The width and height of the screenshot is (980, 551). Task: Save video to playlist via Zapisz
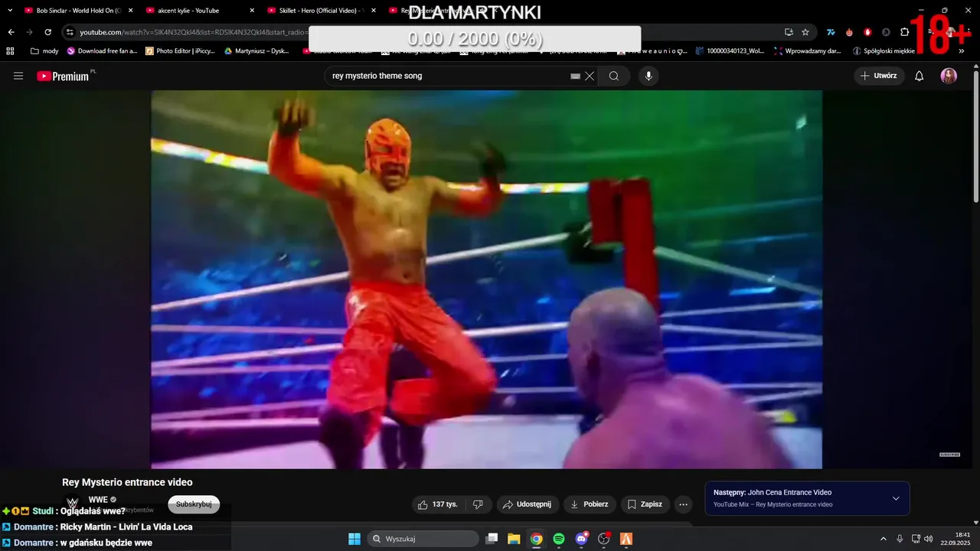[x=645, y=504]
